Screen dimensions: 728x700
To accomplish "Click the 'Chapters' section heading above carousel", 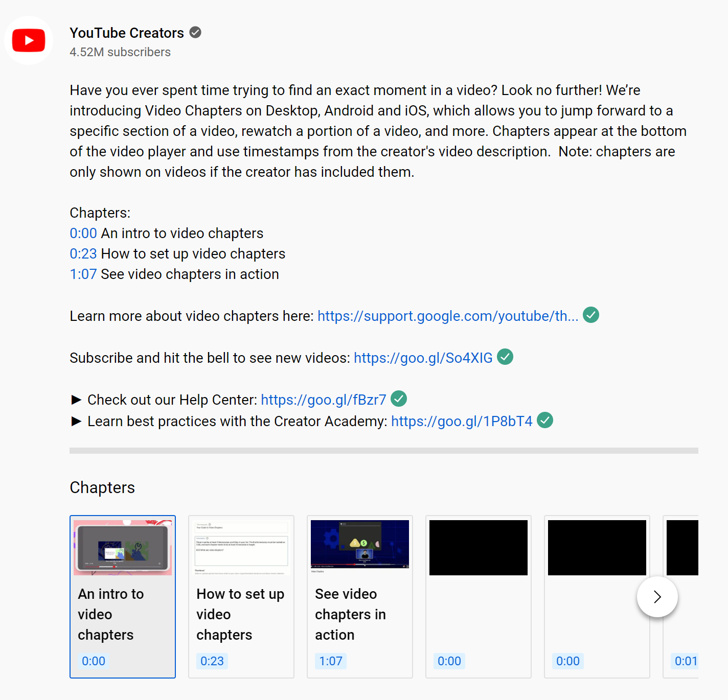I will click(x=102, y=487).
